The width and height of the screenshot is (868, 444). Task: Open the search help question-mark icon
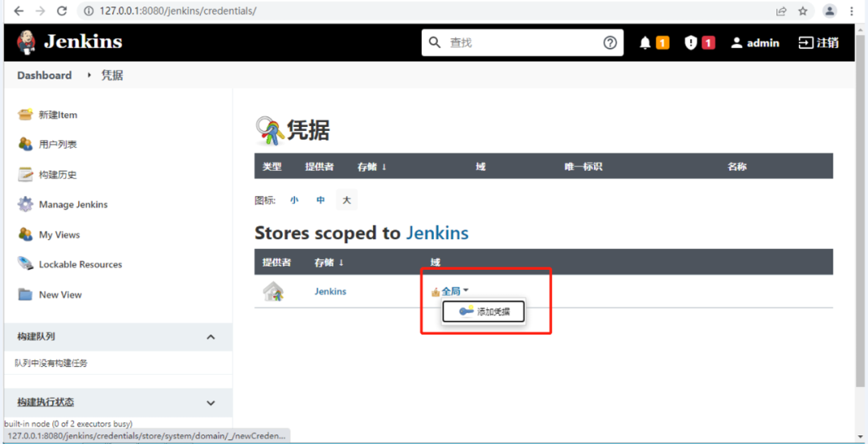609,43
